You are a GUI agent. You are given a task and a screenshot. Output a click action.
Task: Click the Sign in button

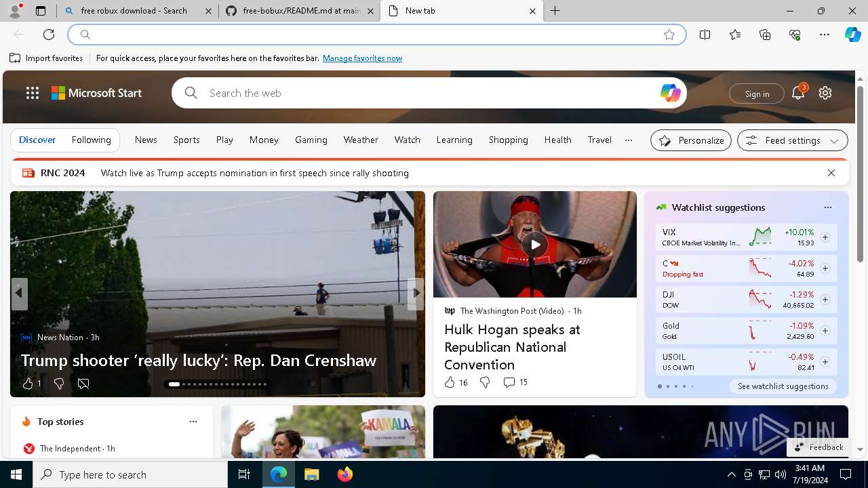757,94
